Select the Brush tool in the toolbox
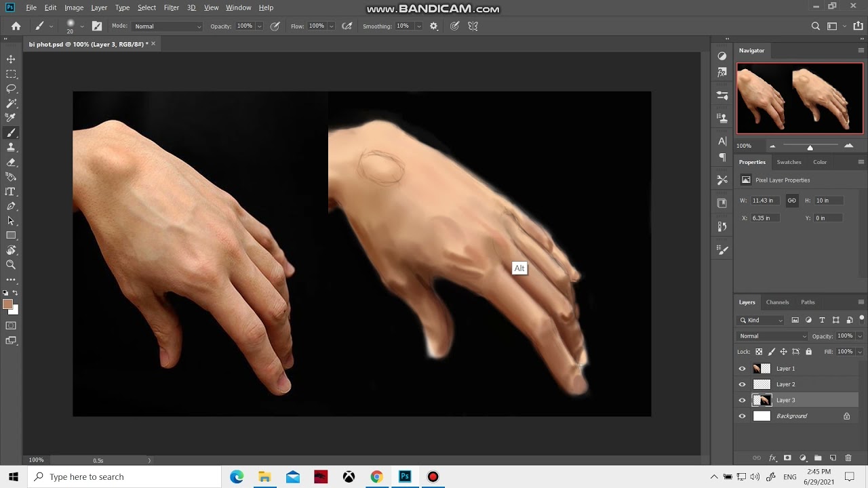This screenshot has width=868, height=488. (x=11, y=133)
